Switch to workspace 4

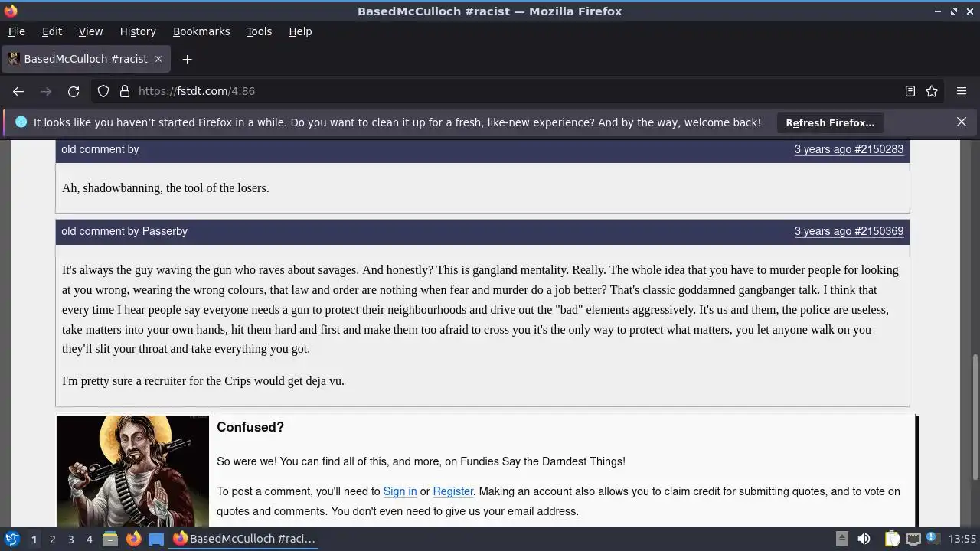[89, 539]
